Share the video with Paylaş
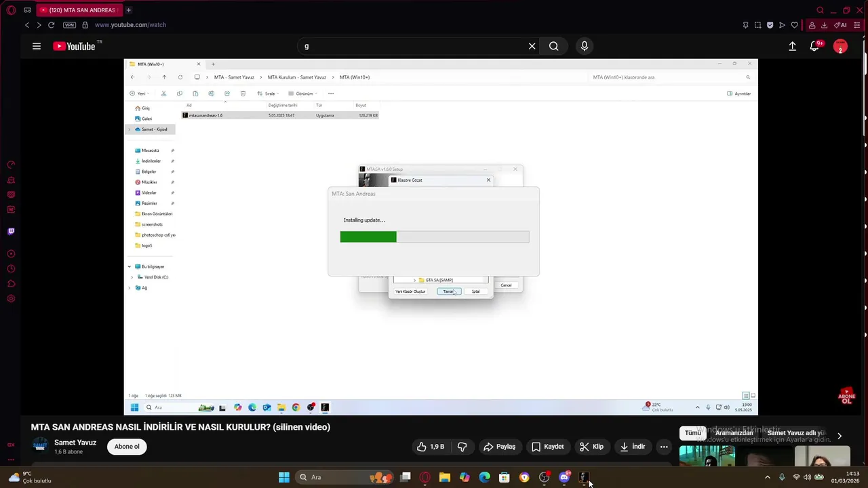 tap(499, 447)
